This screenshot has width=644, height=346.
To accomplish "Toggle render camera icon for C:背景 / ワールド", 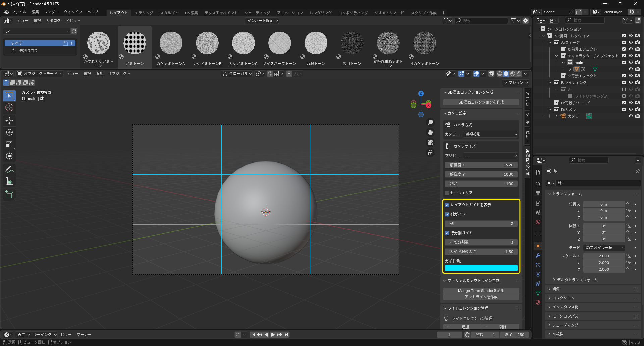I will point(638,103).
